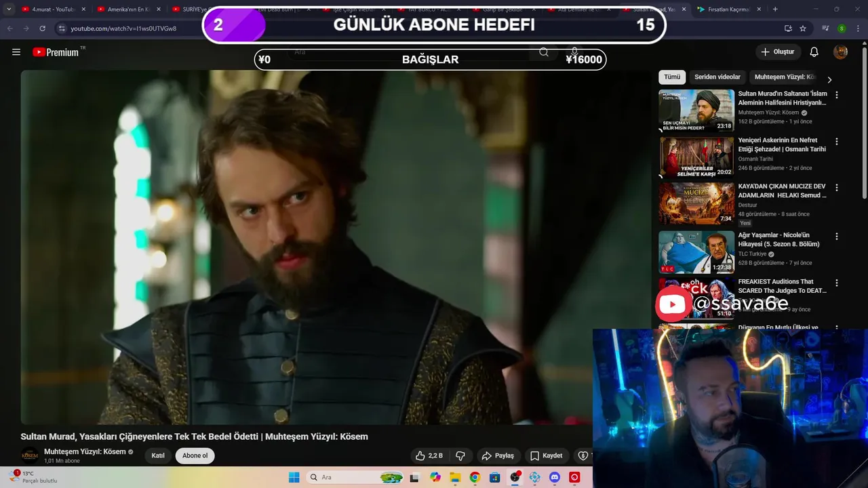Open OBS Studio from the taskbar
Image resolution: width=868 pixels, height=488 pixels.
(x=515, y=478)
